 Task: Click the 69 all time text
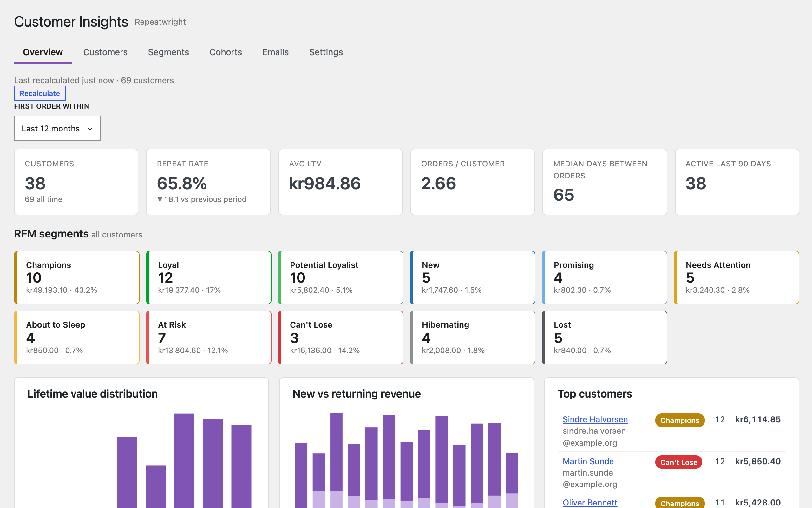coord(44,199)
